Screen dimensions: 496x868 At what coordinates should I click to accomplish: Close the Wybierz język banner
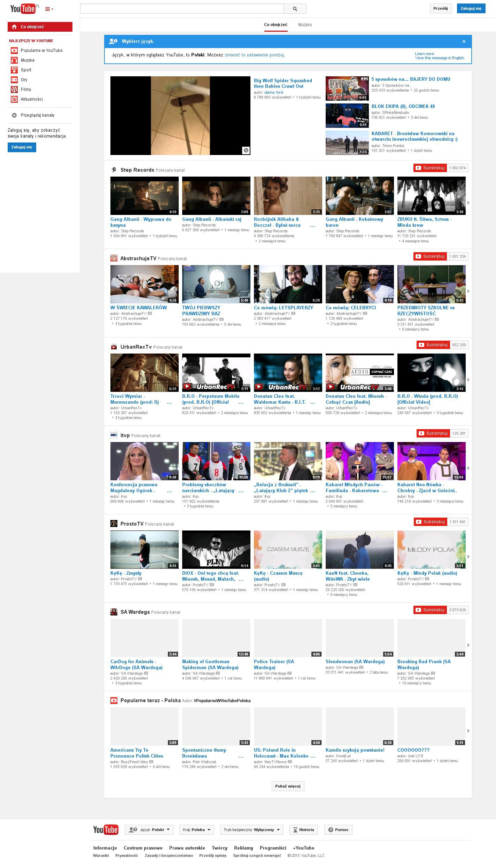click(464, 41)
